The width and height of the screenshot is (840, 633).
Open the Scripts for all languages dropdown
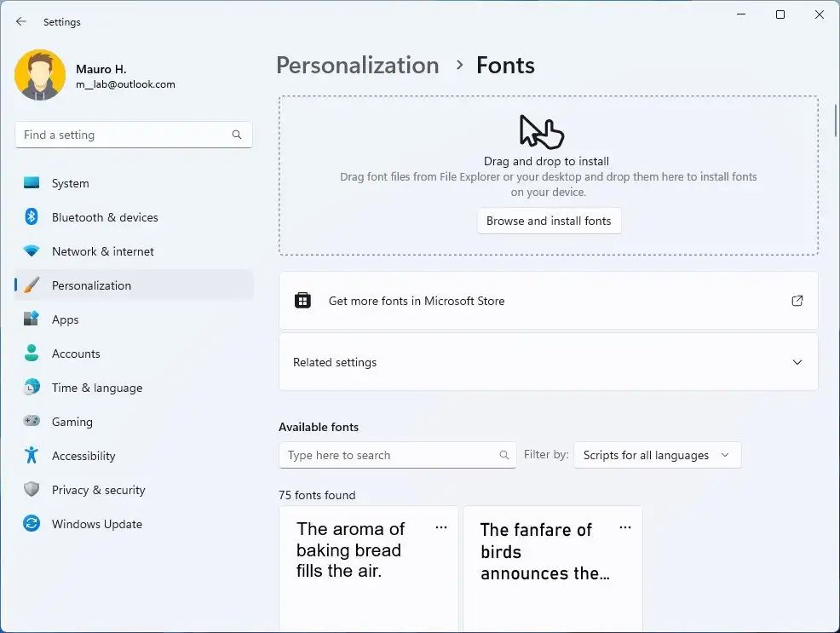point(656,455)
